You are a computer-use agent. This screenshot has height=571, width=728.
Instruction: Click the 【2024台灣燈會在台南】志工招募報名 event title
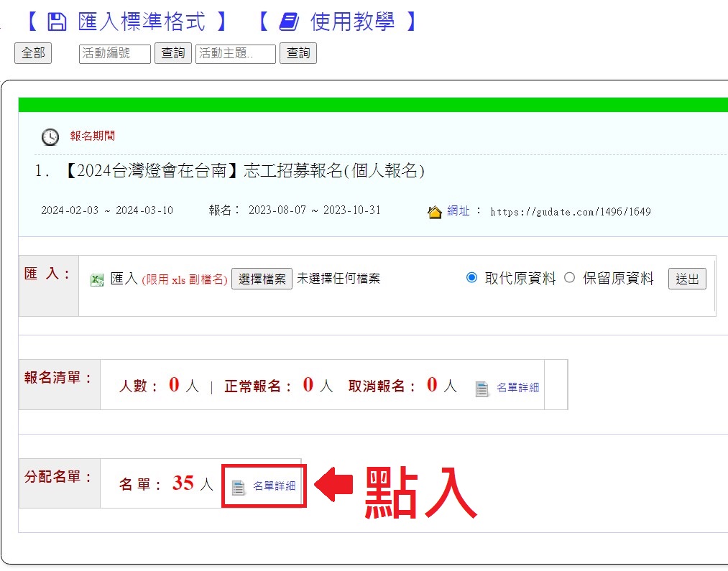click(x=244, y=171)
